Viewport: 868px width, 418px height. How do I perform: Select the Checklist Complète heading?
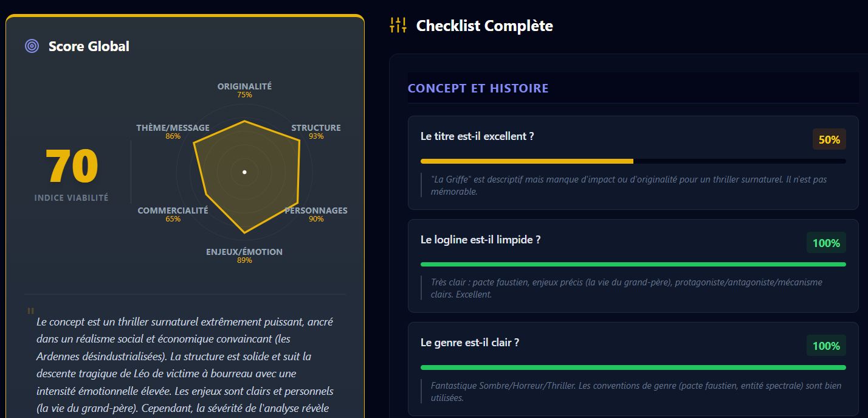[484, 26]
